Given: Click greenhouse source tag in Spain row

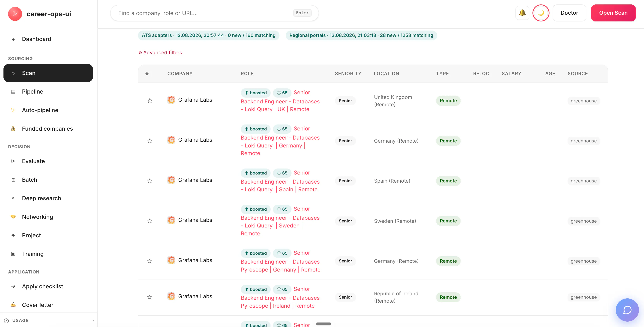Looking at the screenshot, I should click(x=584, y=181).
